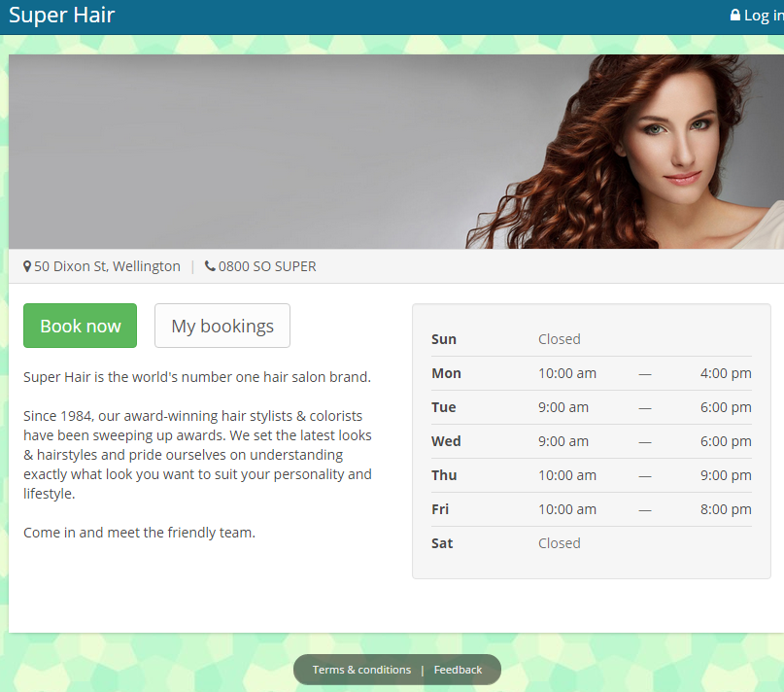The image size is (784, 692).
Task: Click Friday's 10:00 am opening time
Action: [x=567, y=509]
